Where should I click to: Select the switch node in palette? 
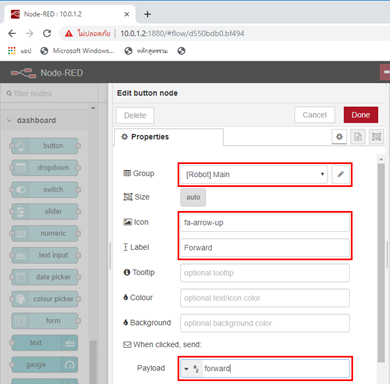(45, 190)
